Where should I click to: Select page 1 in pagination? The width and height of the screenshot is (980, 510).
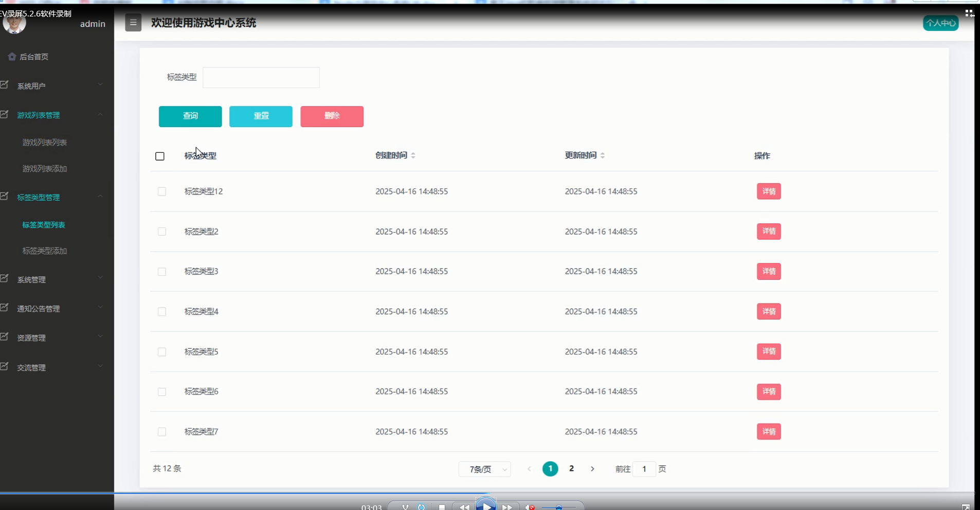click(x=550, y=469)
